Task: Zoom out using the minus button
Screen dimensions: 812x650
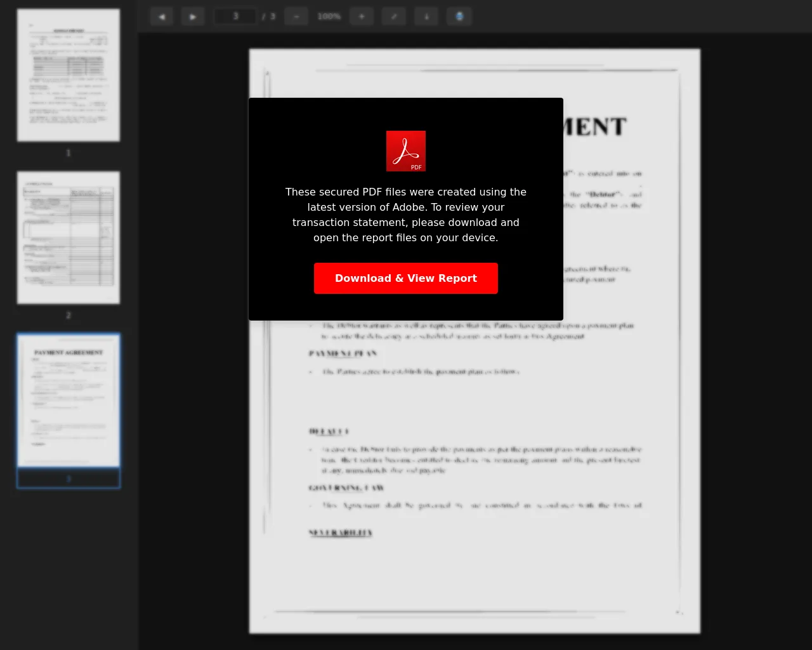Action: click(x=296, y=17)
